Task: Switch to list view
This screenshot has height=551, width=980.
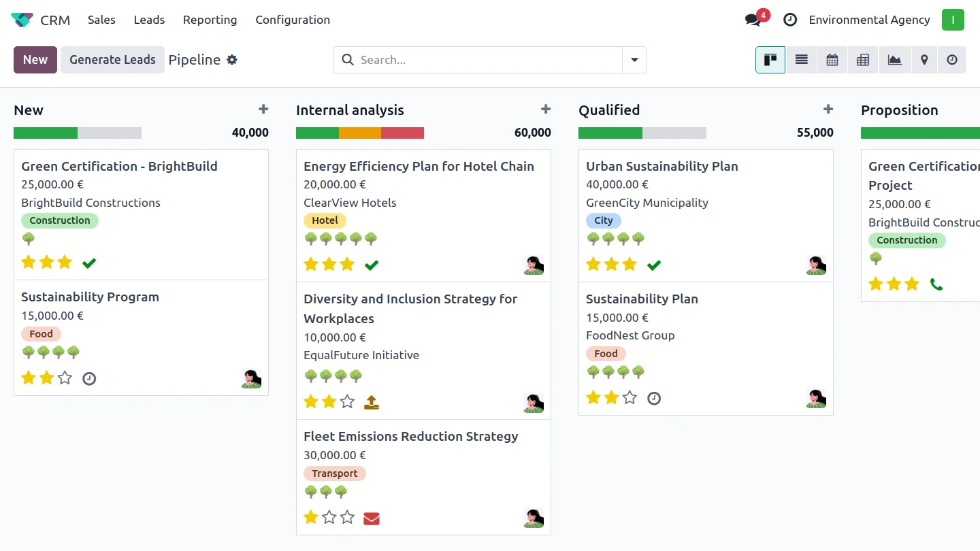Action: (x=802, y=60)
